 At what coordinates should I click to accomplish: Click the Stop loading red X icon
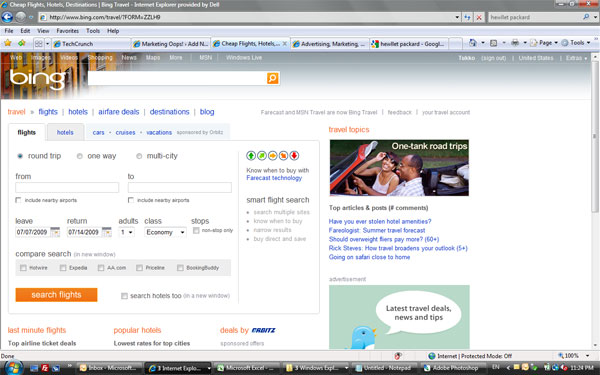pyautogui.click(x=479, y=17)
